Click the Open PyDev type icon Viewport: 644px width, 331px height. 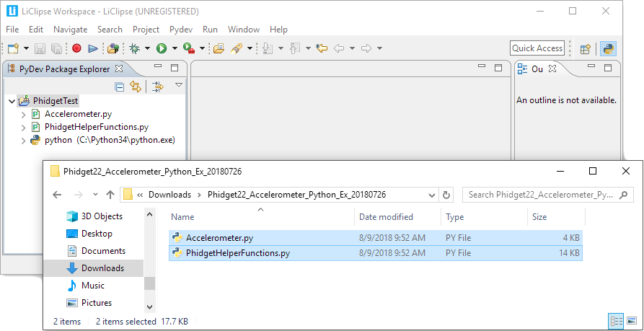coord(113,48)
